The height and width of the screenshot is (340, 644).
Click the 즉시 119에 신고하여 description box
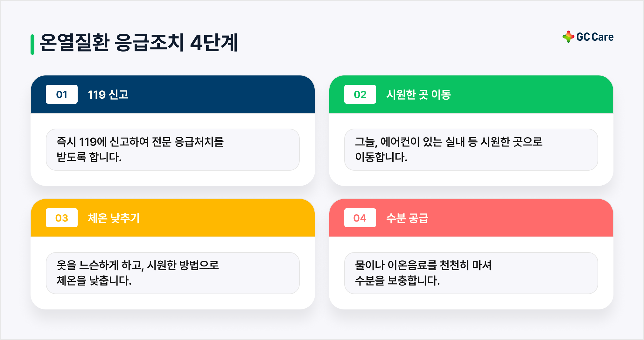pyautogui.click(x=173, y=150)
